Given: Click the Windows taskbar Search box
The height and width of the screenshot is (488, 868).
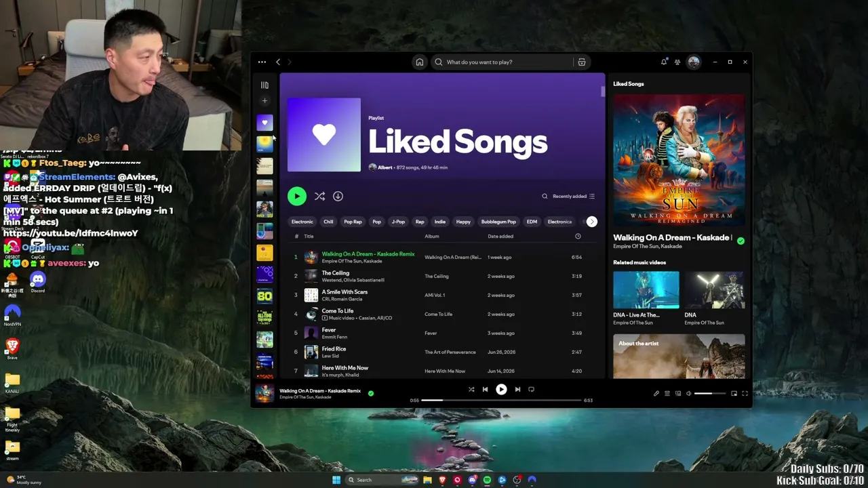Looking at the screenshot, I should (x=382, y=480).
